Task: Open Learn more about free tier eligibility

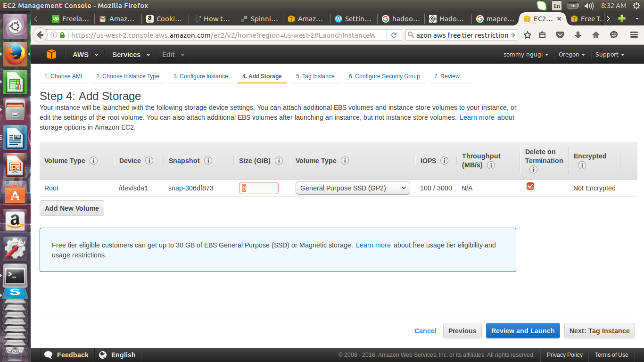Action: tap(373, 245)
